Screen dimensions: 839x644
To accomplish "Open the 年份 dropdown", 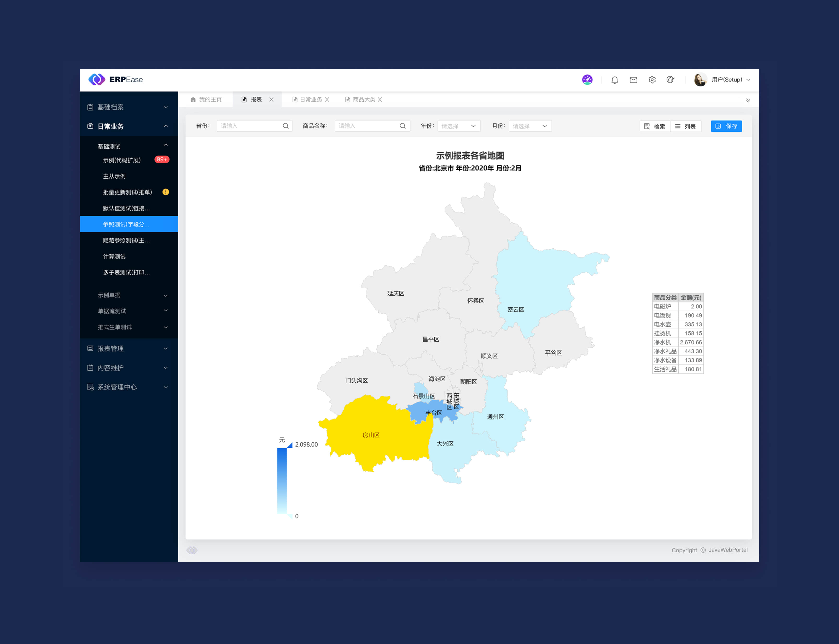I will coord(459,126).
